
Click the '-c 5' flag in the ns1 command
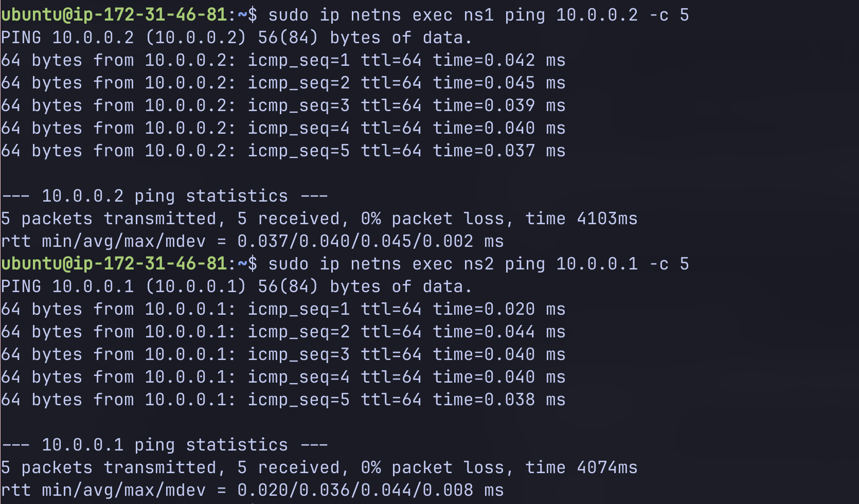(669, 15)
